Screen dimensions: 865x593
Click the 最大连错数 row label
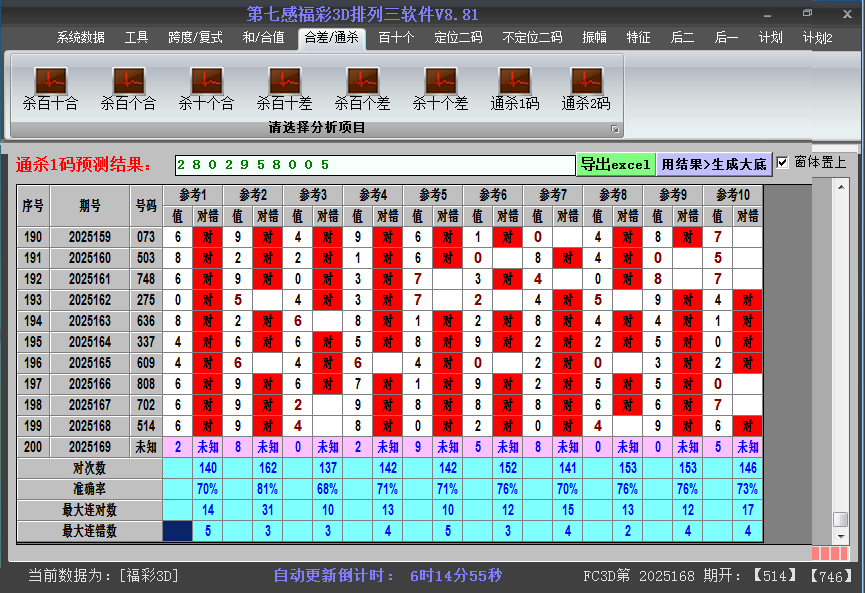click(89, 531)
